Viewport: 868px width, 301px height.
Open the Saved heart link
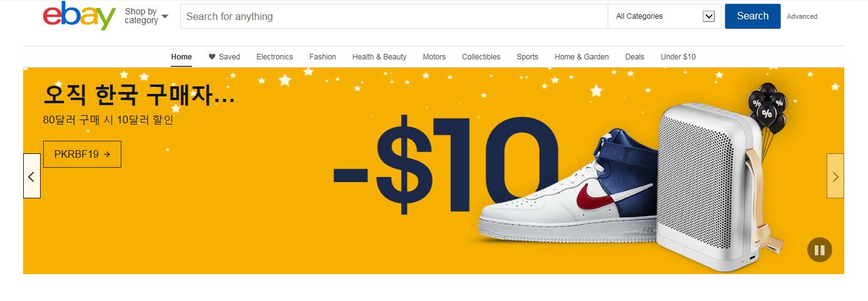[x=224, y=57]
